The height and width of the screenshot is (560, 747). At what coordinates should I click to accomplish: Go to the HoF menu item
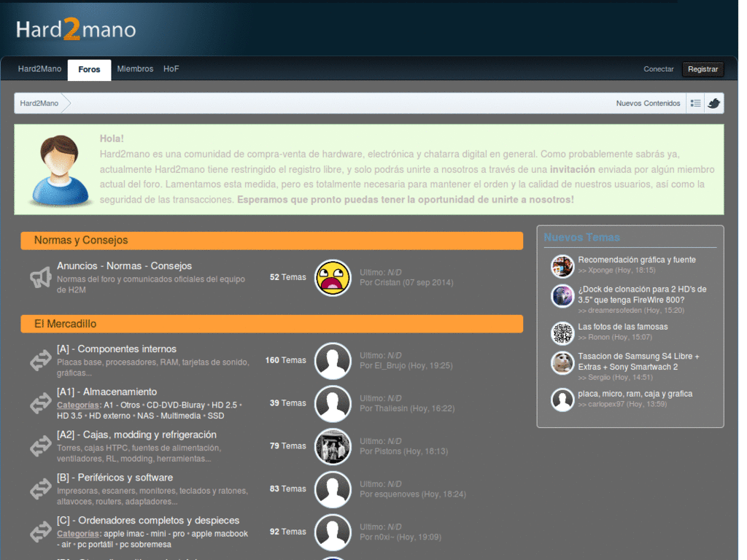click(x=171, y=69)
